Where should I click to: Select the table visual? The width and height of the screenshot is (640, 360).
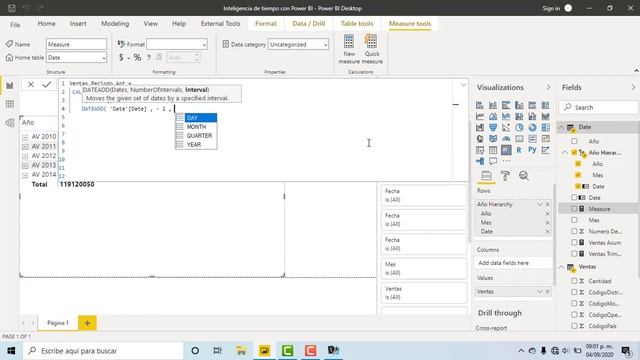pos(493,150)
